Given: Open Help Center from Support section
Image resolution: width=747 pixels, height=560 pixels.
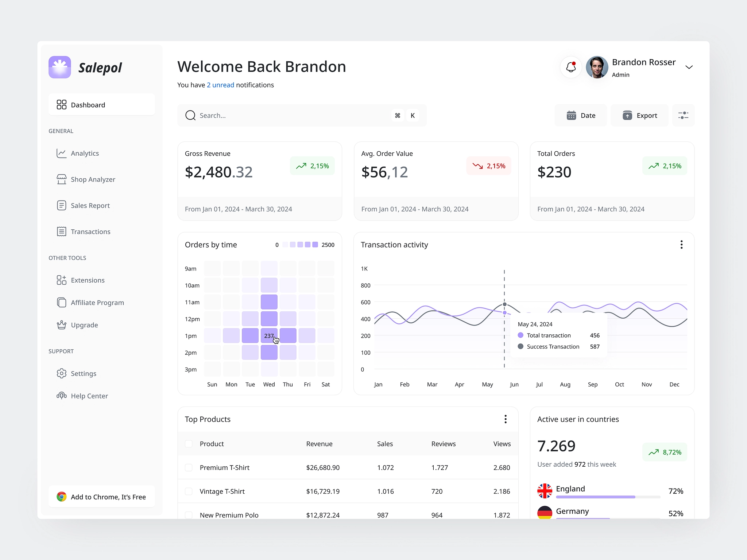Looking at the screenshot, I should coord(89,396).
